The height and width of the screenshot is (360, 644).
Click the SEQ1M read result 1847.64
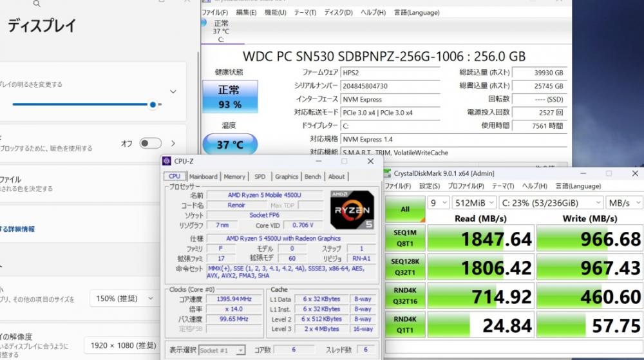coord(480,238)
